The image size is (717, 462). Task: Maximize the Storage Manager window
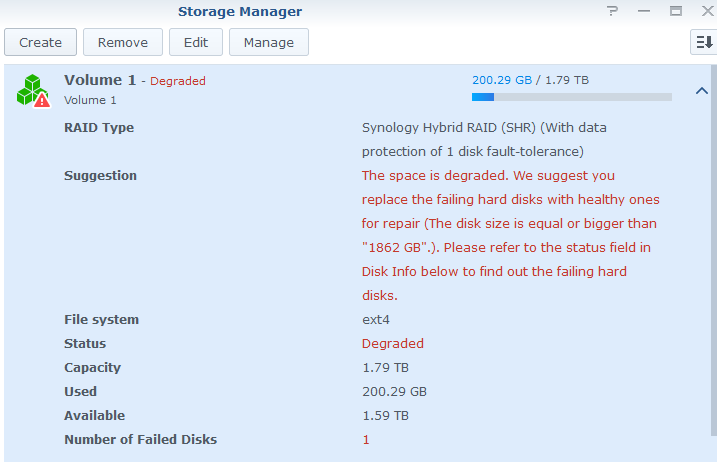(675, 12)
